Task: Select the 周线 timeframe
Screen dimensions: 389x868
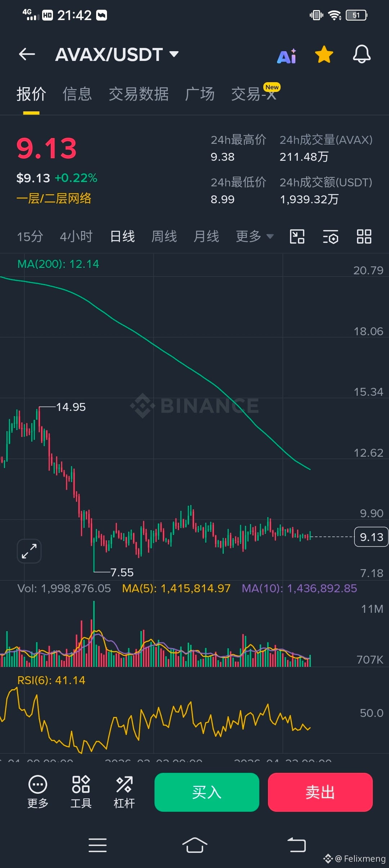Action: pos(164,237)
